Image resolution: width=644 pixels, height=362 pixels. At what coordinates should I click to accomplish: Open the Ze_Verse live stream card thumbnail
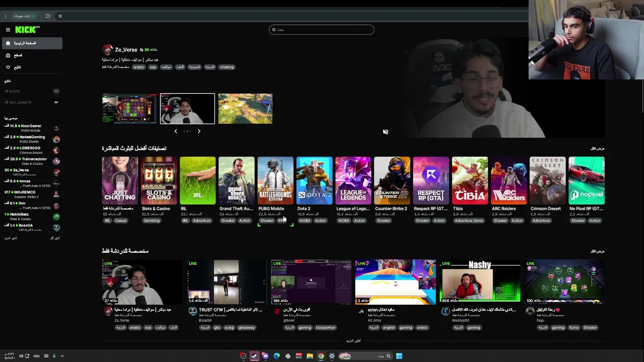pos(142,282)
